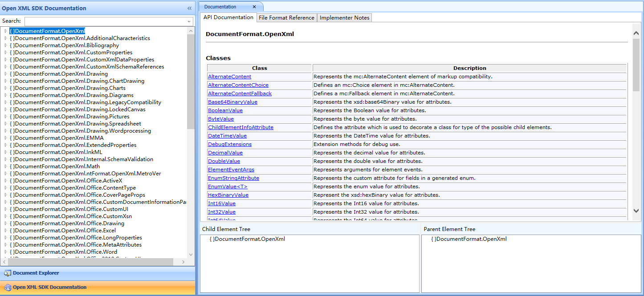Open the Search combo box dropdown arrow
Screen dimensions: 644x296
(189, 21)
